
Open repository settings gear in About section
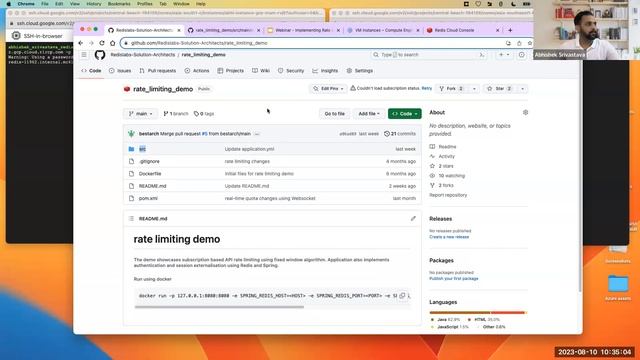pyautogui.click(x=525, y=112)
